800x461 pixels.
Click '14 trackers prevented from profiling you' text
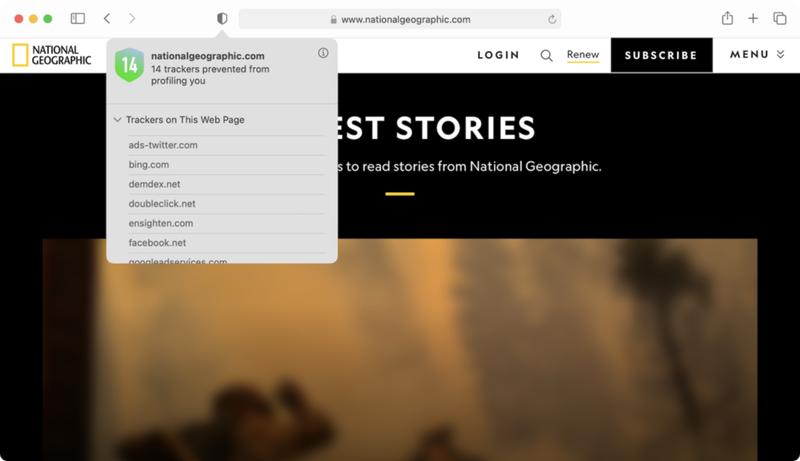point(210,74)
